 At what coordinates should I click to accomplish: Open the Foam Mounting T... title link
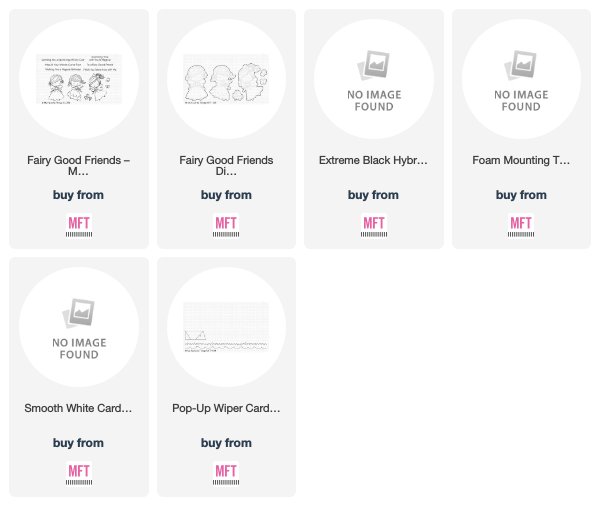(521, 160)
